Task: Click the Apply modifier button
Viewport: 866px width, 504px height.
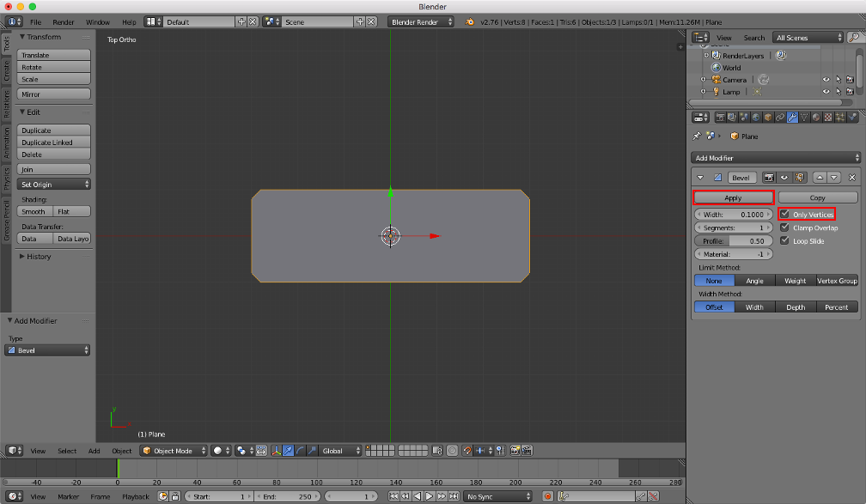Action: (x=734, y=197)
